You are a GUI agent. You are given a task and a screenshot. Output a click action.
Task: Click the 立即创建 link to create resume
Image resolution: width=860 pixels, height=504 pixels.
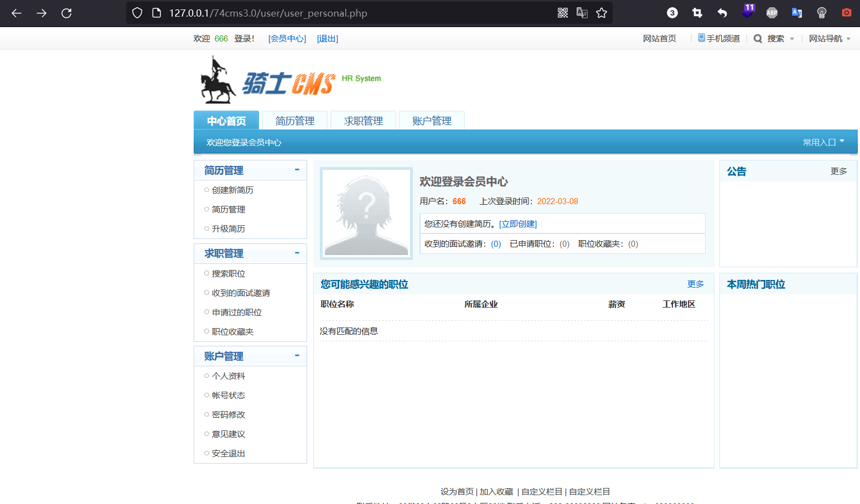point(518,224)
